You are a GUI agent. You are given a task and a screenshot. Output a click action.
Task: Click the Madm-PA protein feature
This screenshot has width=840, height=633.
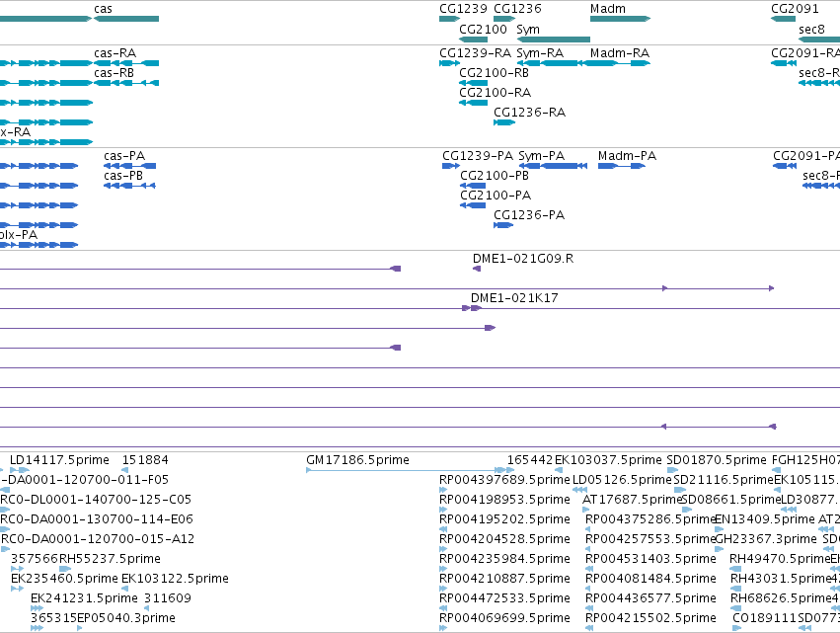(x=622, y=166)
